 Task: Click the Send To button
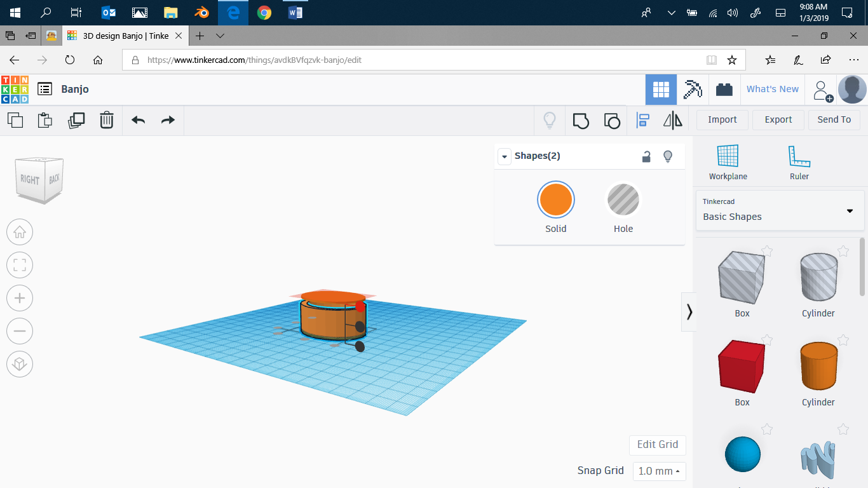(x=834, y=119)
